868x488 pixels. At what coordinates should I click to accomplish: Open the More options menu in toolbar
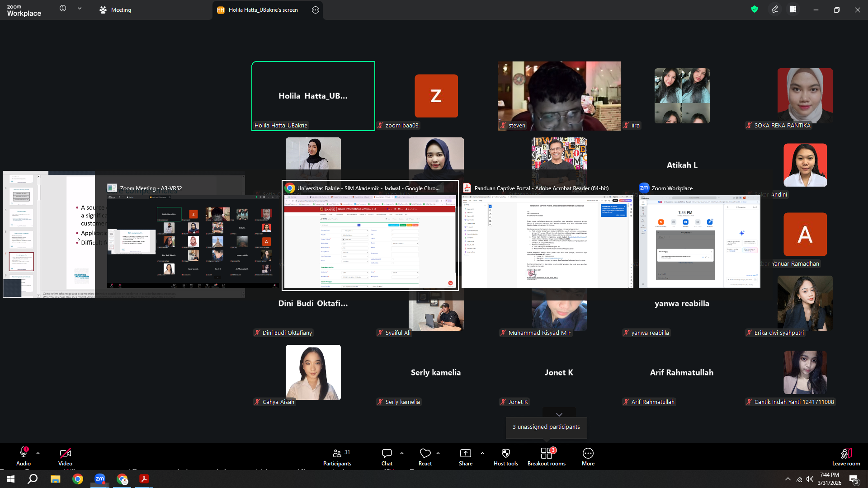(x=588, y=457)
